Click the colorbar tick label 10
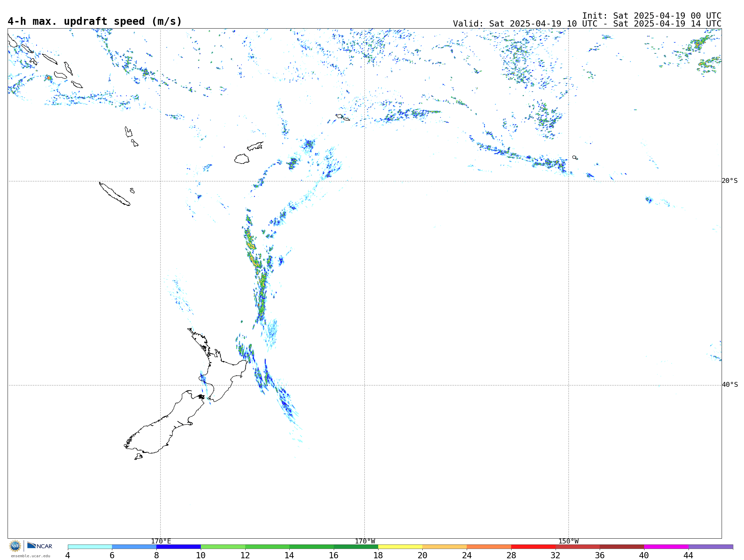 point(201,555)
